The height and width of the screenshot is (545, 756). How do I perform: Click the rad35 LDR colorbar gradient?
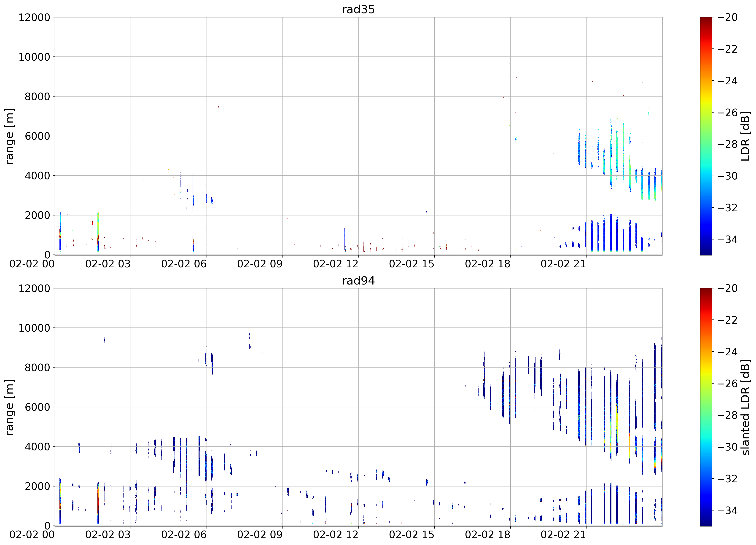click(x=706, y=136)
